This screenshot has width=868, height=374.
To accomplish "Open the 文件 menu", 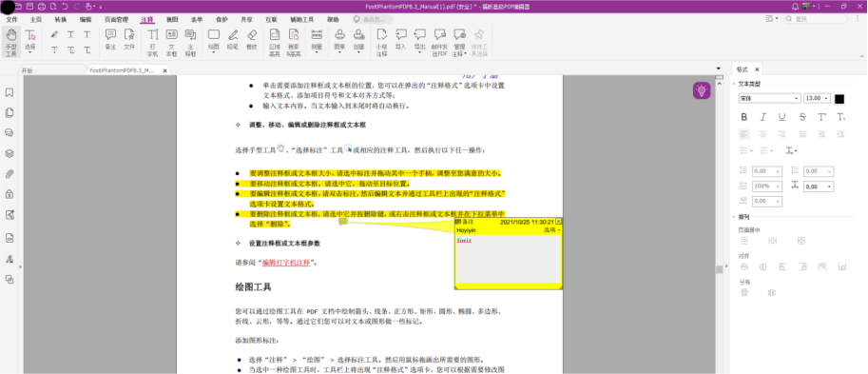I will click(11, 19).
